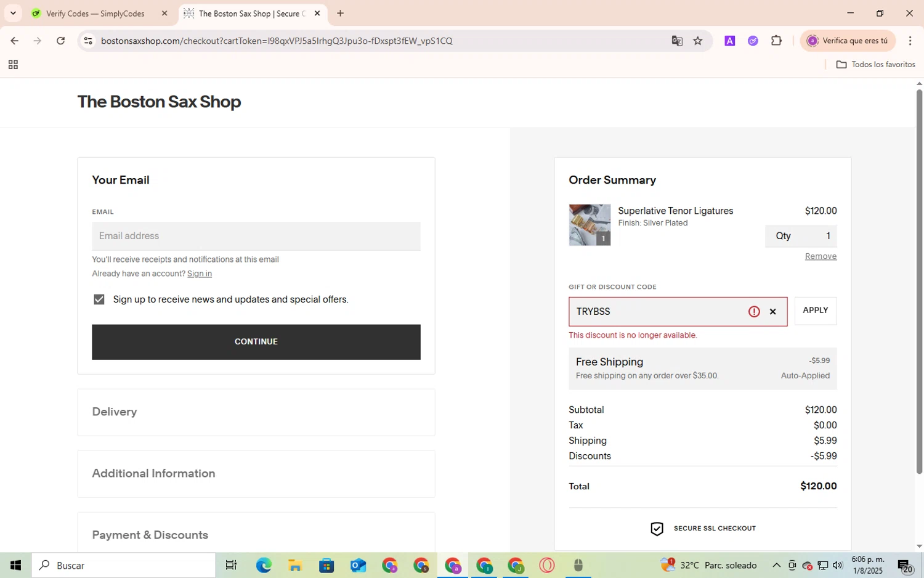
Task: Click the Buscar taskbar search box
Action: 124,565
